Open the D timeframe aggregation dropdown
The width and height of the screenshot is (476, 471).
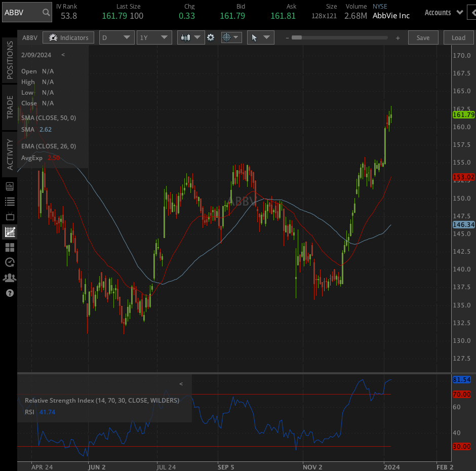point(117,37)
